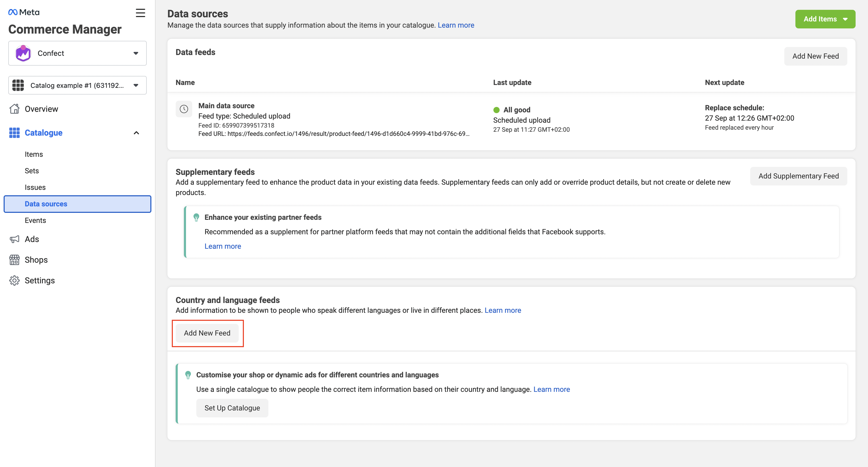Image resolution: width=868 pixels, height=467 pixels.
Task: Click the Next update column header
Action: (724, 83)
